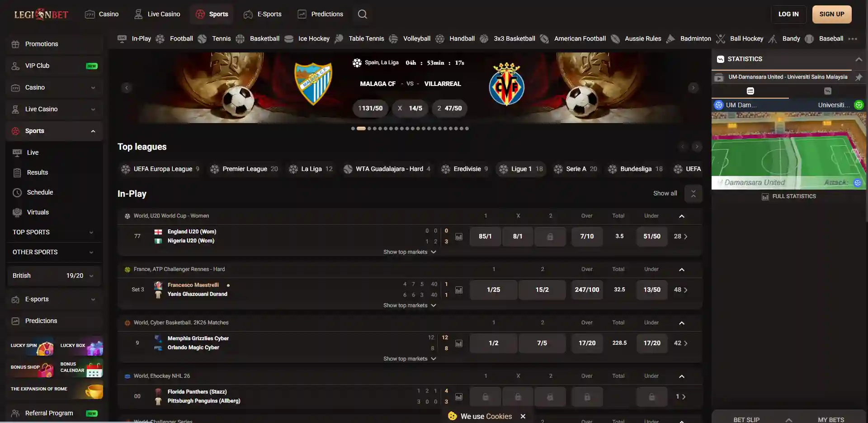The image size is (868, 423).
Task: Open stats icon for England U20 match
Action: coord(459,237)
